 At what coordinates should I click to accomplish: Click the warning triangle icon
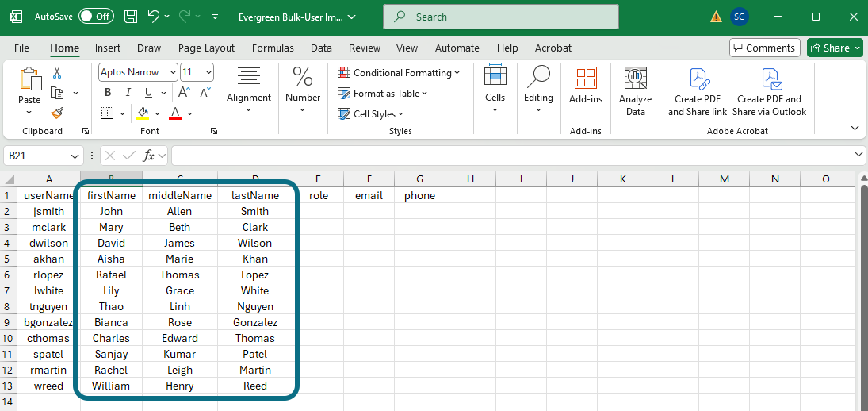coord(717,17)
